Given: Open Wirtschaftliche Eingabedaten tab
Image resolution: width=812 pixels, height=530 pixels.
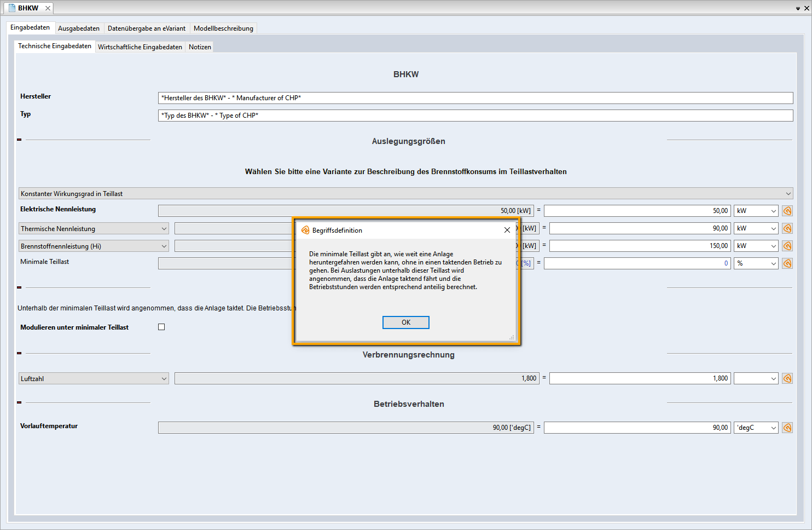Looking at the screenshot, I should click(x=140, y=47).
